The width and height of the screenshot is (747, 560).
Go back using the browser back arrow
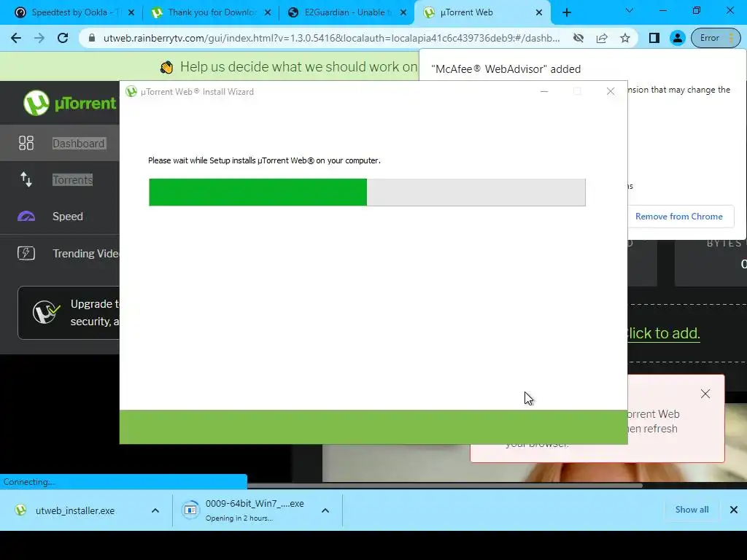coord(16,38)
